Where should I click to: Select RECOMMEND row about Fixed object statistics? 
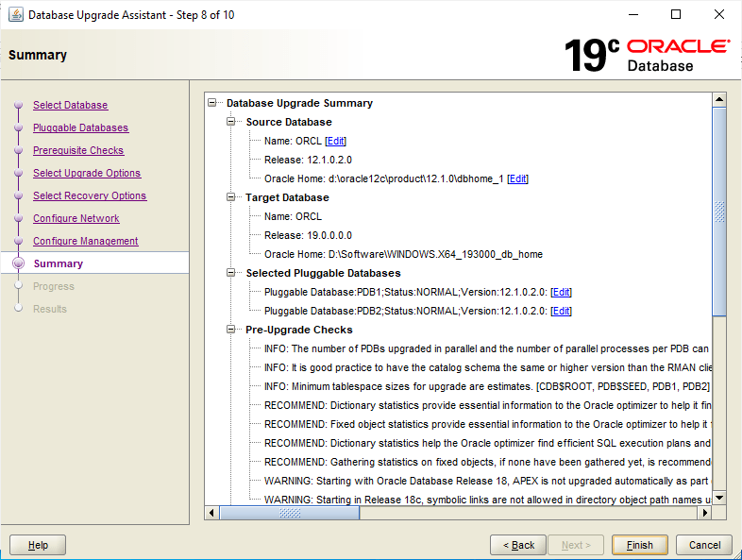pos(487,425)
